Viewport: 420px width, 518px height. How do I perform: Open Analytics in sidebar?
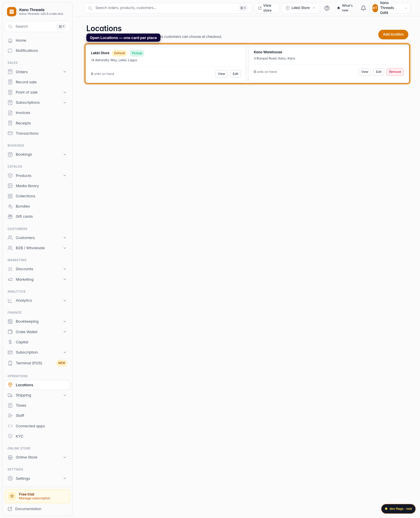[37, 301]
